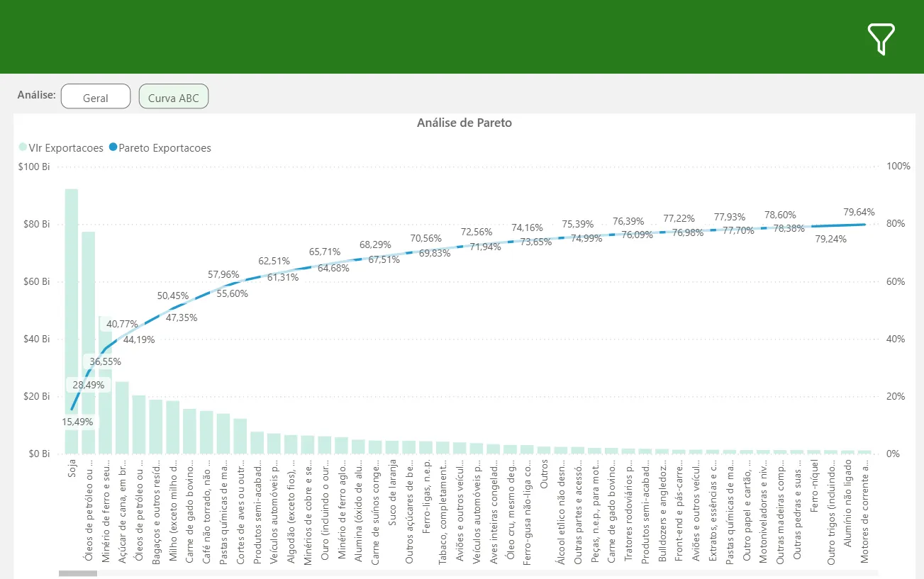Select the Geral analysis button
Viewport: 924px width, 579px height.
(96, 97)
